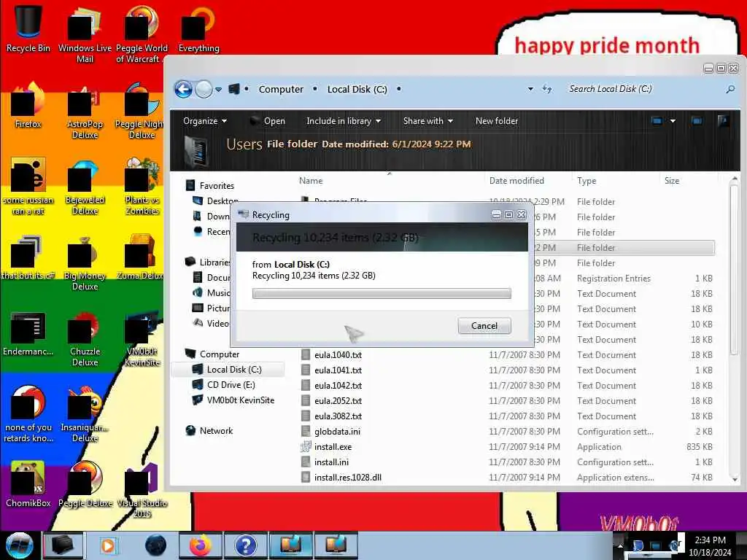Launch the Firefox desktop shortcut
The image size is (747, 560).
point(28,104)
